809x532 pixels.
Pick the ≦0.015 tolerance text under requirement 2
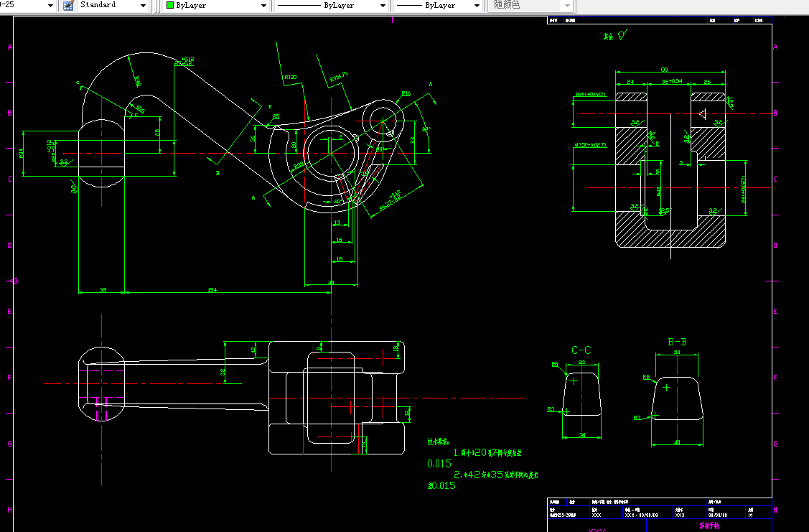(x=441, y=485)
